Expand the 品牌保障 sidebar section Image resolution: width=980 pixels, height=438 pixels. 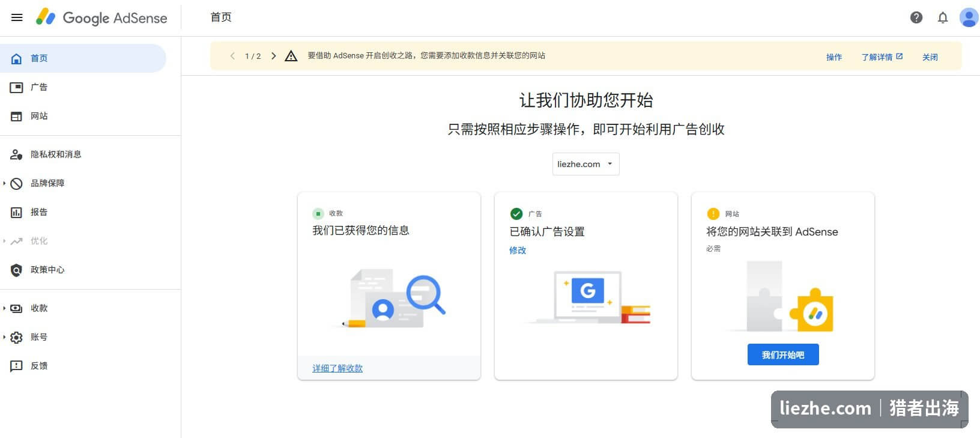pyautogui.click(x=4, y=183)
